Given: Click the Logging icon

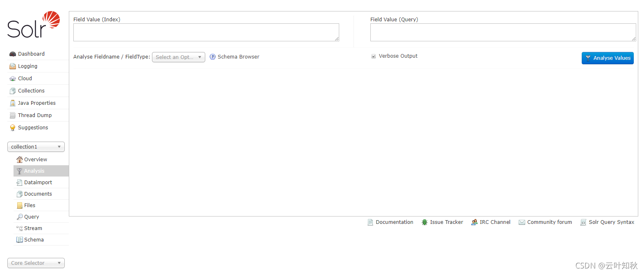Looking at the screenshot, I should [x=13, y=66].
